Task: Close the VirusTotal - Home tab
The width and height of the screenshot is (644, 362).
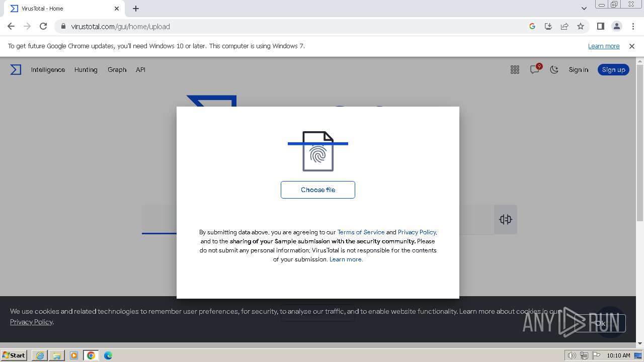Action: click(117, 9)
